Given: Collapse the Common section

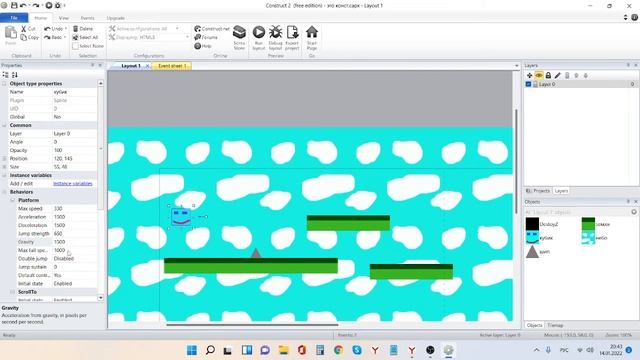Looking at the screenshot, I should pyautogui.click(x=4, y=125).
